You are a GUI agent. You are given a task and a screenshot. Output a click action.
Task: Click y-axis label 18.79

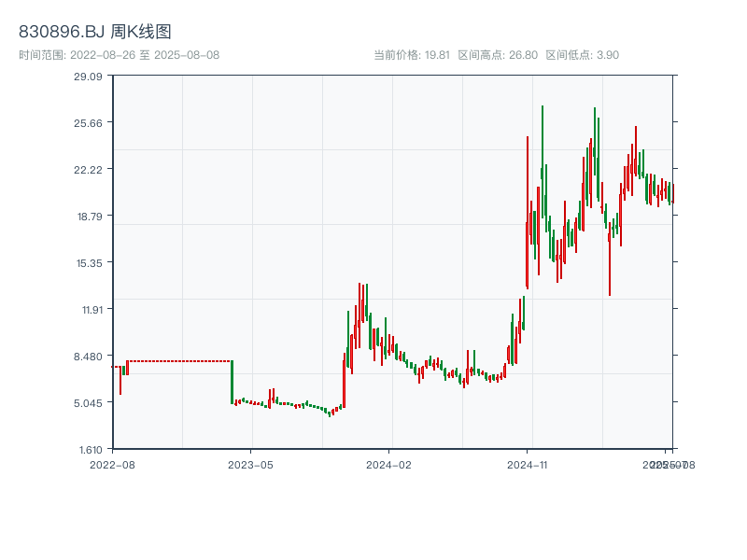point(90,217)
